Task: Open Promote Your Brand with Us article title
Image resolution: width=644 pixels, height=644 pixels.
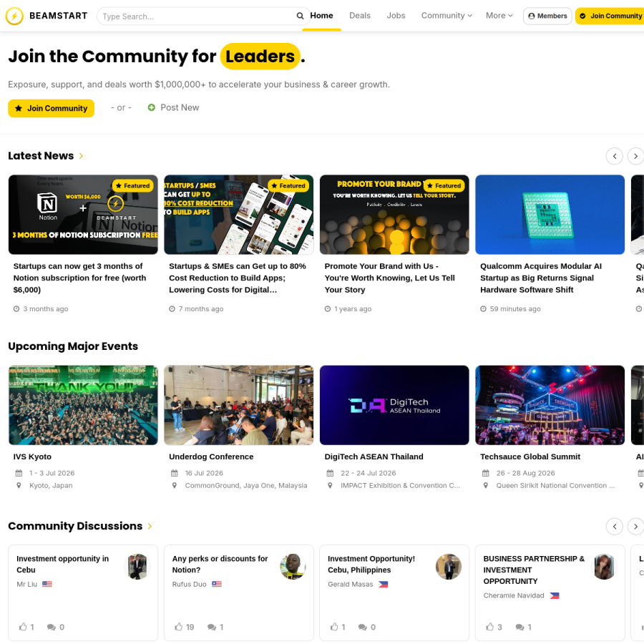Action: click(x=390, y=278)
